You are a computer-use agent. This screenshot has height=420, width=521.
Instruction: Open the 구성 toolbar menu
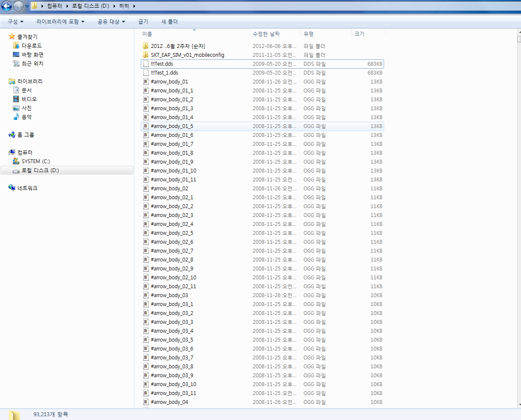15,22
